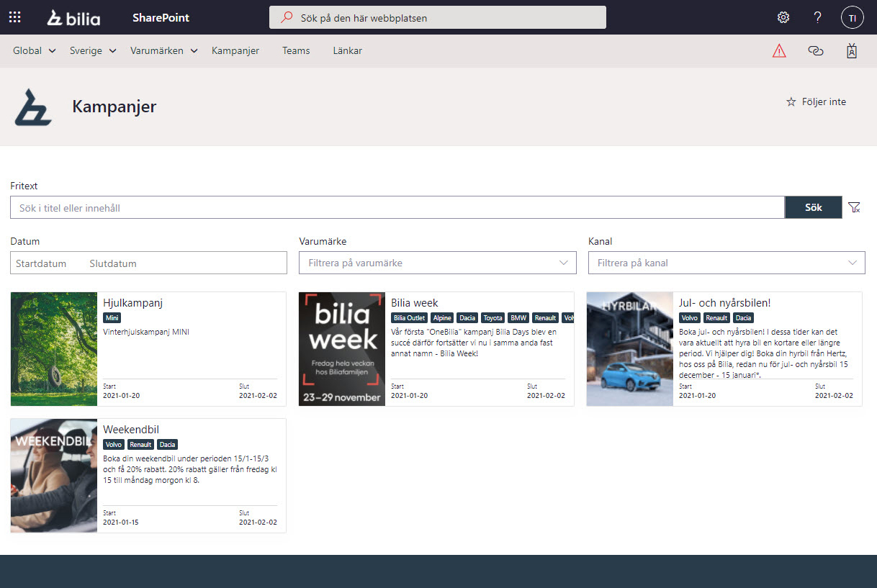The height and width of the screenshot is (588, 877).
Task: Click the Bilia logo in header
Action: [x=73, y=17]
